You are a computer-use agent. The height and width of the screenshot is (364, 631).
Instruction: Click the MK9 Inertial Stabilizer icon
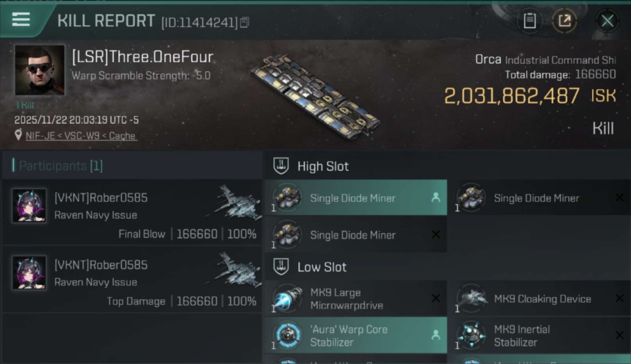click(x=471, y=335)
